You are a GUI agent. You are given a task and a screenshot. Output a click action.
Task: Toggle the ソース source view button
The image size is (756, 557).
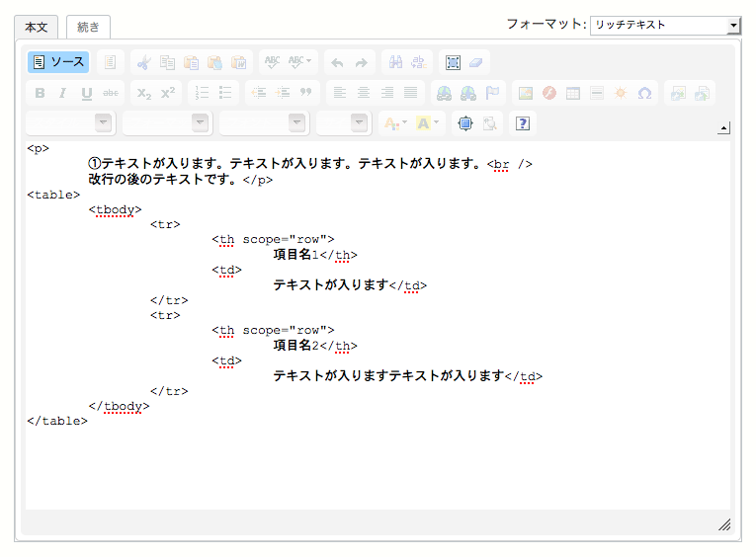pyautogui.click(x=58, y=62)
